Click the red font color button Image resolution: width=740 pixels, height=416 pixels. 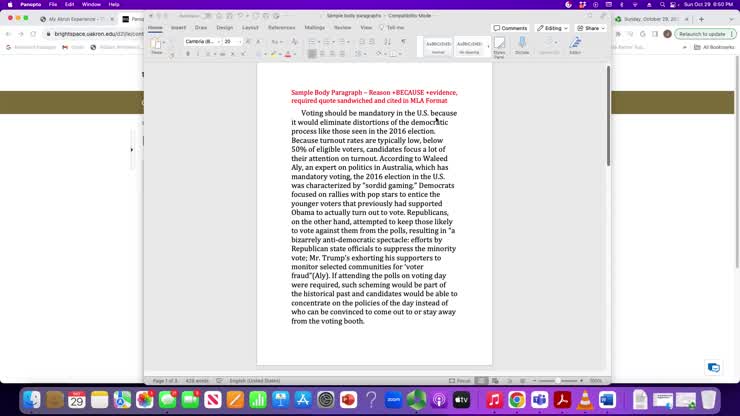point(287,54)
